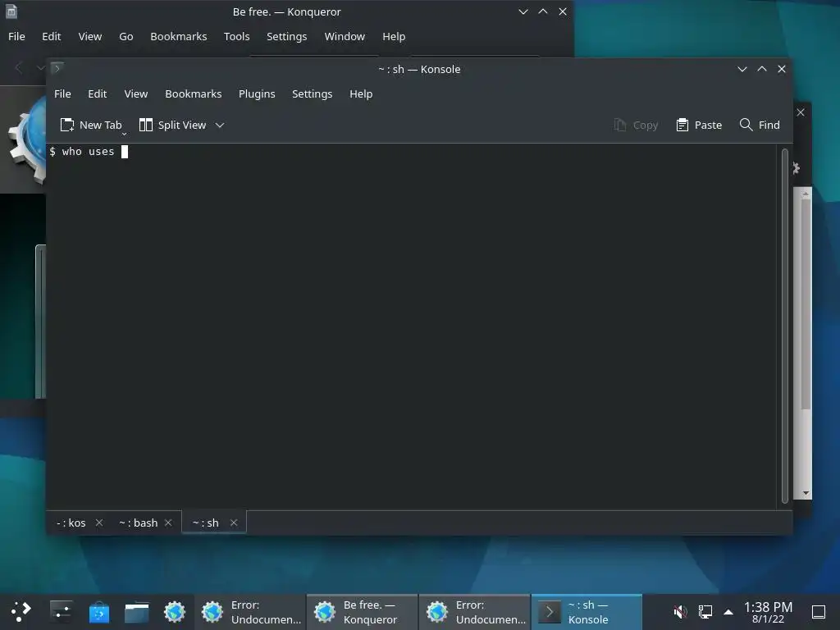Switch to the '- : kos' tab
Image resolution: width=840 pixels, height=630 pixels.
tap(71, 523)
